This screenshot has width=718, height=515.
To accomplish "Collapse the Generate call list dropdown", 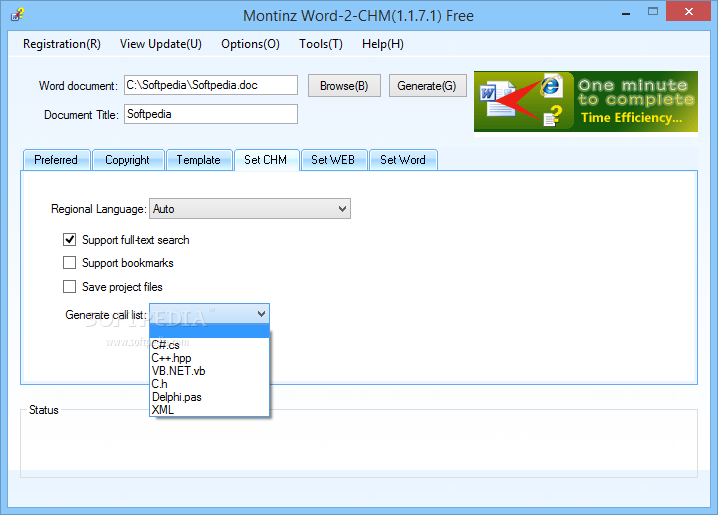I will point(261,314).
